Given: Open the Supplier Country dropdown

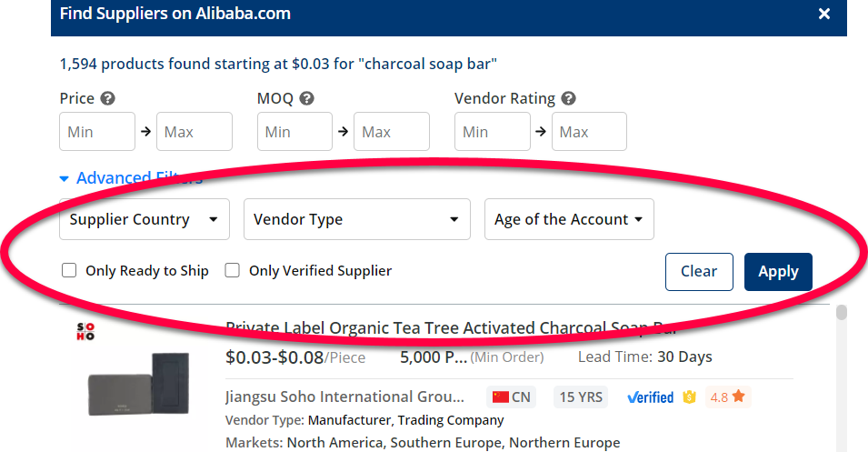Looking at the screenshot, I should pos(144,219).
